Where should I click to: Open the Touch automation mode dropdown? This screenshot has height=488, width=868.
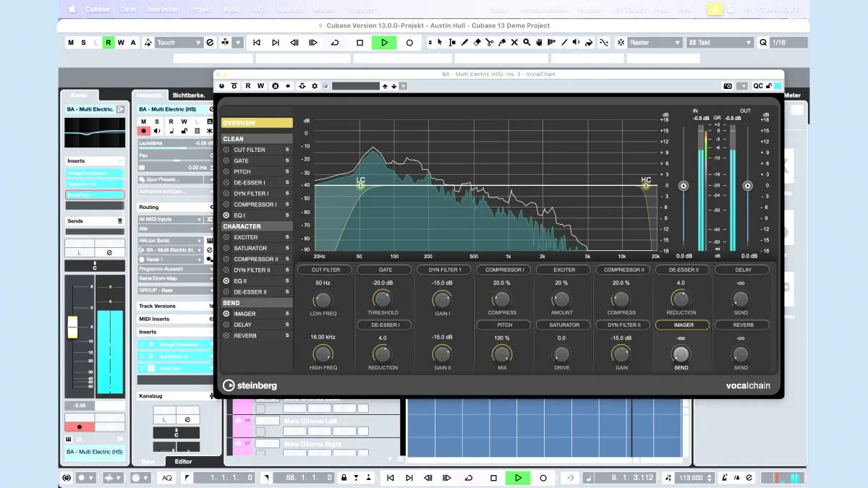point(179,43)
